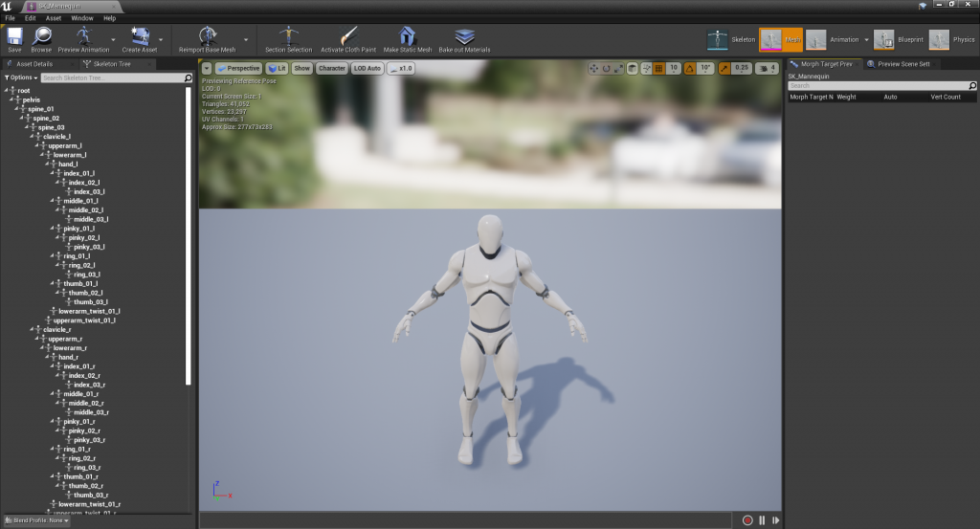The width and height of the screenshot is (980, 529).
Task: Toggle grid snapping in viewport toolbar
Action: point(658,68)
